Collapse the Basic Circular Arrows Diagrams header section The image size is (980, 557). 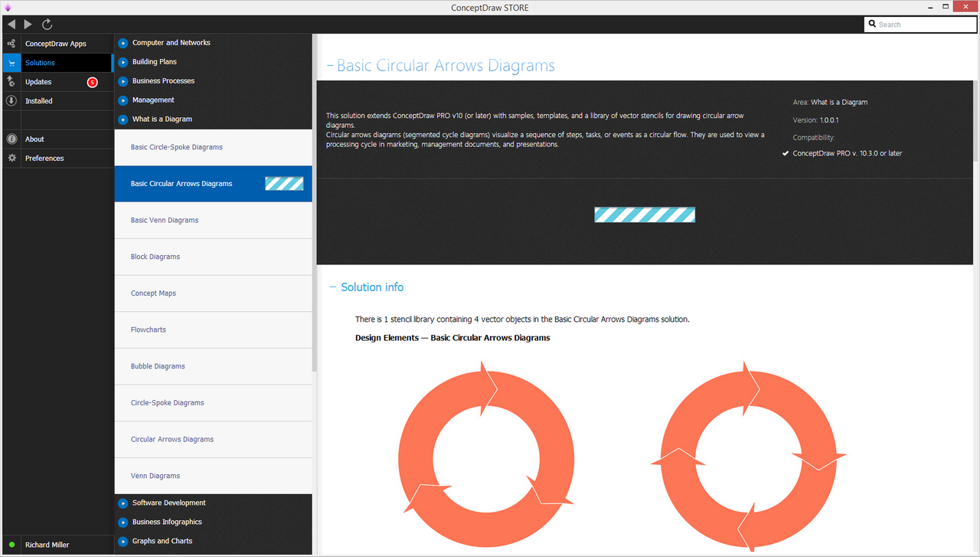330,66
